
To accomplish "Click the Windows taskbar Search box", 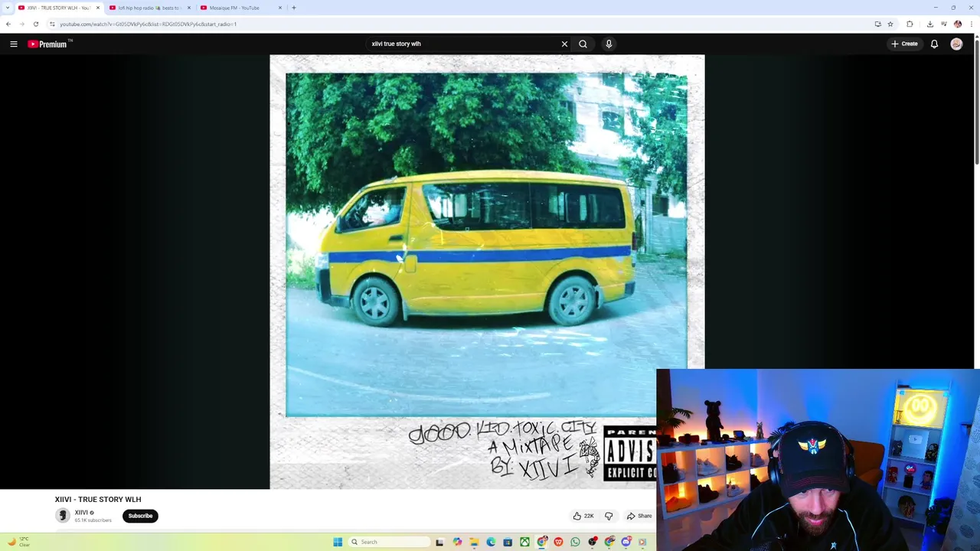I will [389, 542].
